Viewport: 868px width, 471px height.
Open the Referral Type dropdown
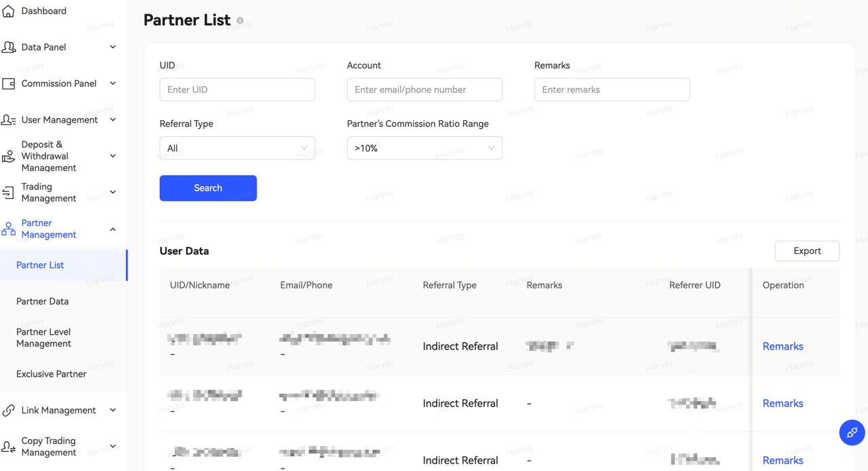pos(237,148)
